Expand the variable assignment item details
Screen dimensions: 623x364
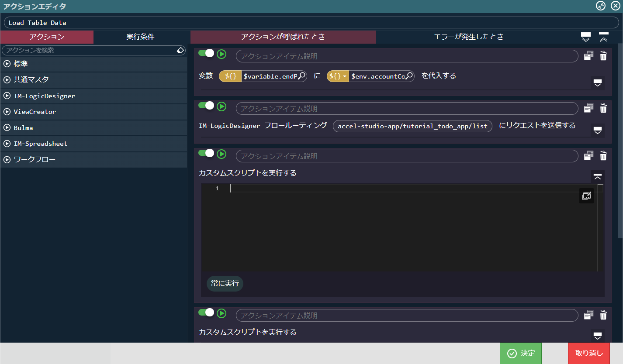click(x=598, y=83)
